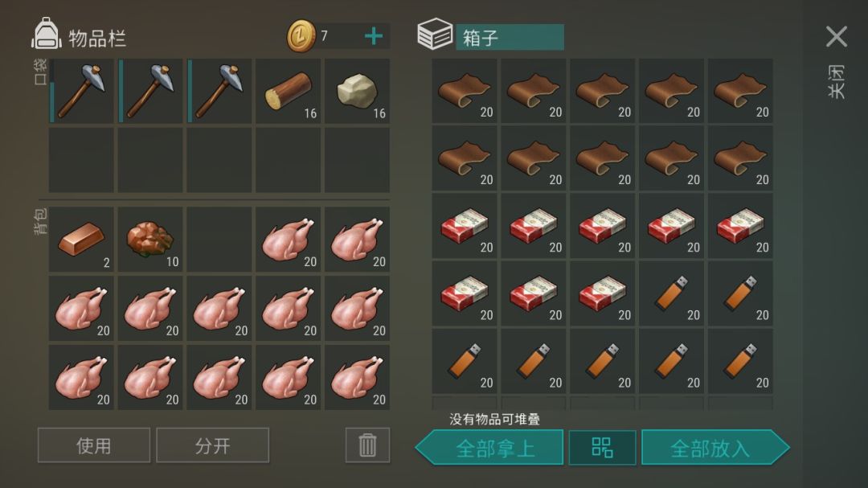Click the 使用 button
Screen dimensions: 868x488
pyautogui.click(x=93, y=445)
